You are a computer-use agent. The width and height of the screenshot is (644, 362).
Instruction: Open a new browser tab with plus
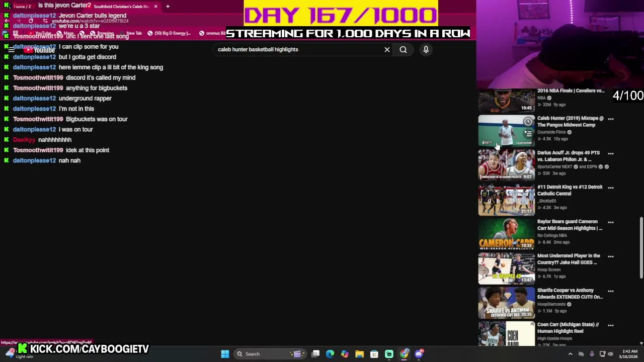[168, 6]
